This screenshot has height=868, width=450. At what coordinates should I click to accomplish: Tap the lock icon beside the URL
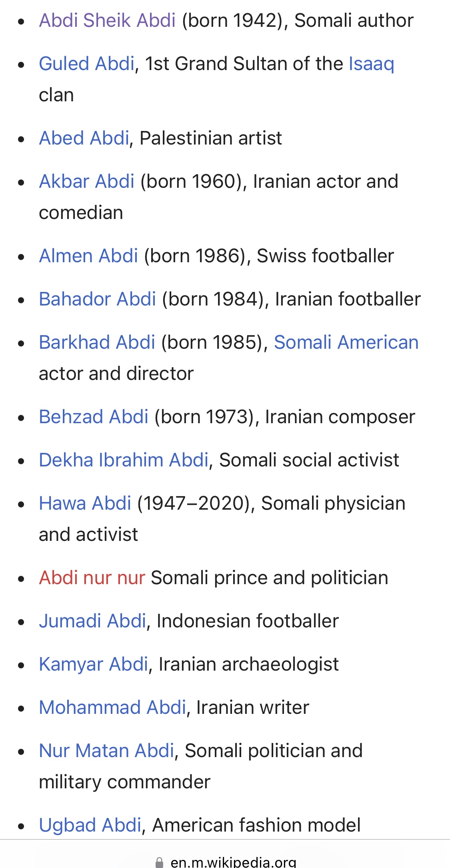point(159,862)
